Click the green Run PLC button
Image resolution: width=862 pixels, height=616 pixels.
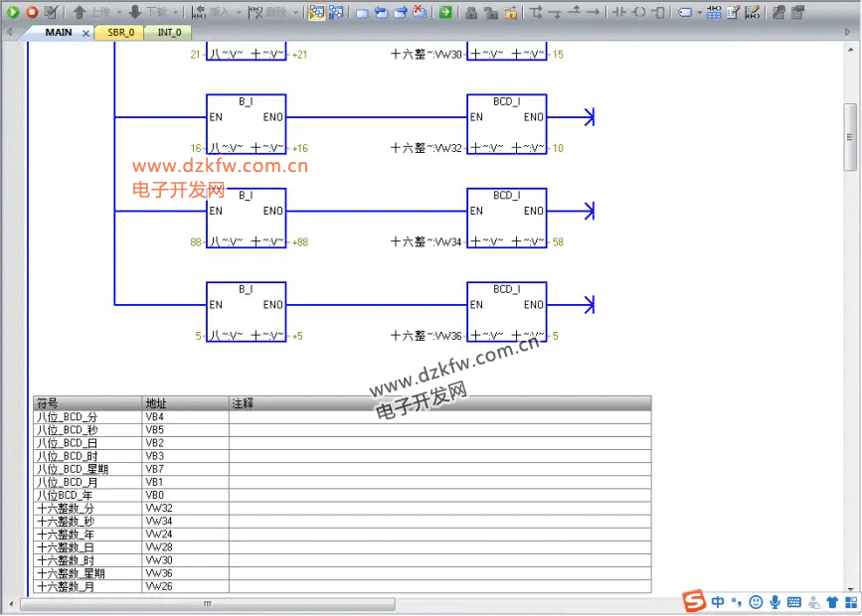pos(13,12)
